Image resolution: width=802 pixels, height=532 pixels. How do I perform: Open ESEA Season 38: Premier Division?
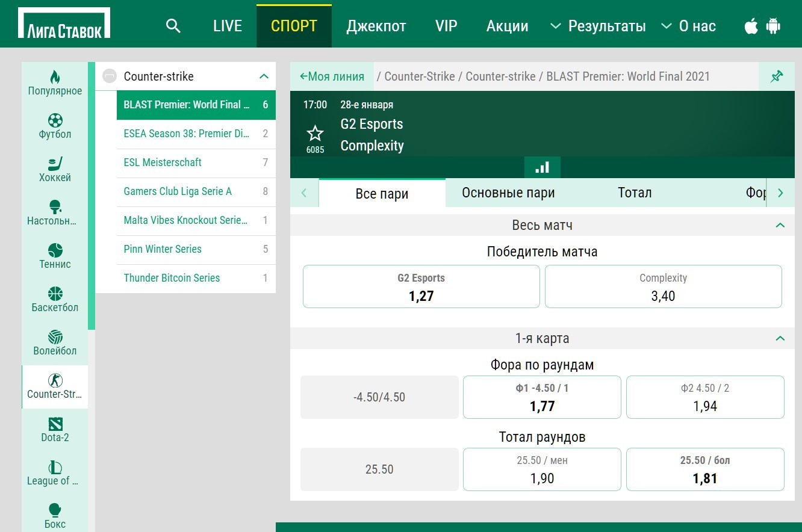click(x=196, y=134)
